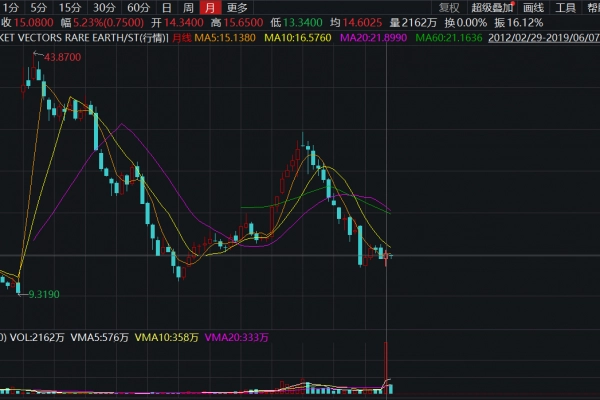Click the date range 2012/02/29-2019/06/07 link
The height and width of the screenshot is (400, 600).
544,38
